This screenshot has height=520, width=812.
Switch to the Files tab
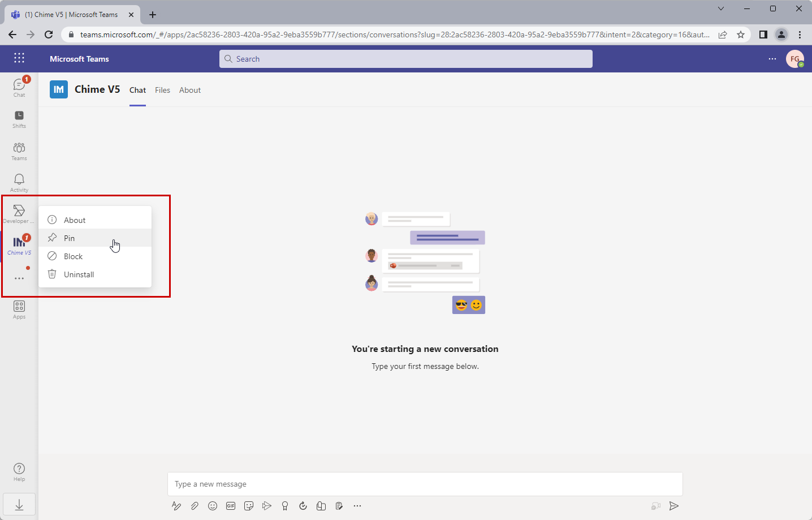162,90
